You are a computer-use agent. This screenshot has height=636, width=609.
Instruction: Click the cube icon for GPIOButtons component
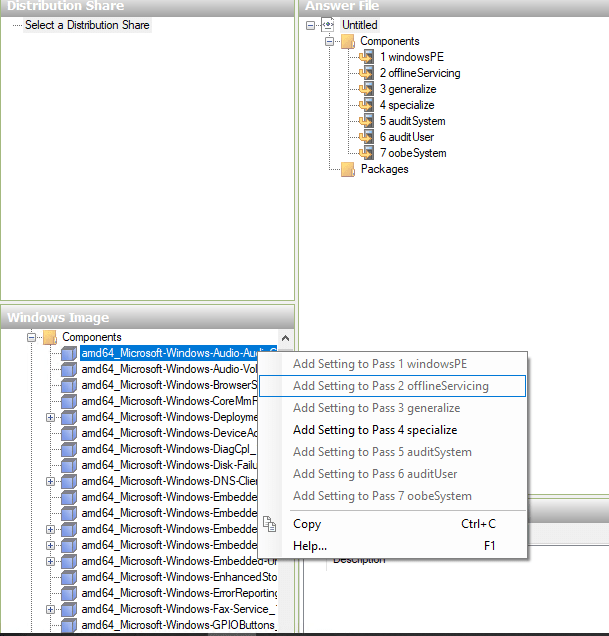pyautogui.click(x=69, y=625)
